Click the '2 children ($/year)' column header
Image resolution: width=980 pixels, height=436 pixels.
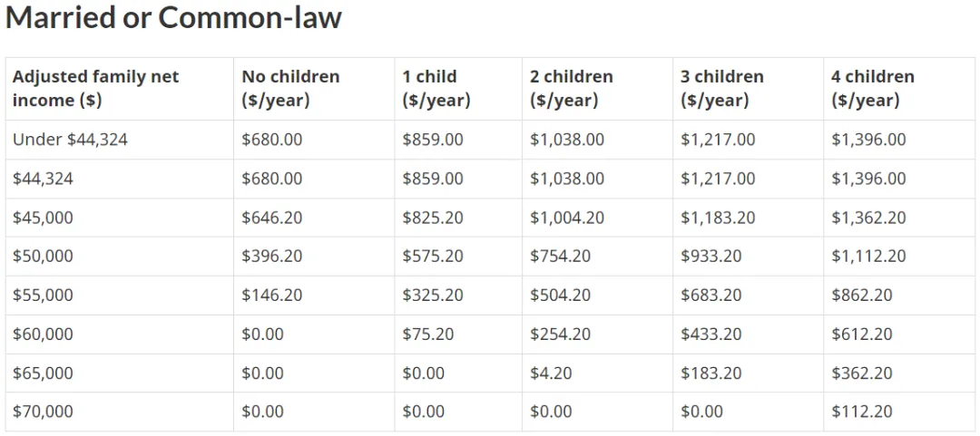tap(572, 89)
